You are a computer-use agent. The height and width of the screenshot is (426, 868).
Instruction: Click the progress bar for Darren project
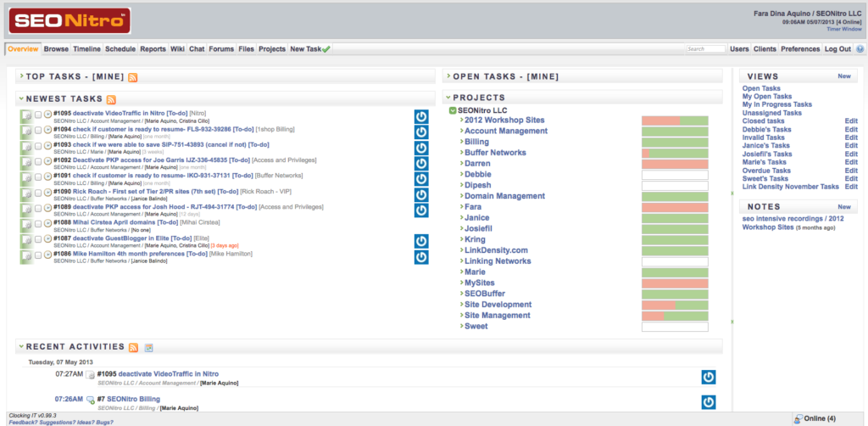(x=675, y=164)
